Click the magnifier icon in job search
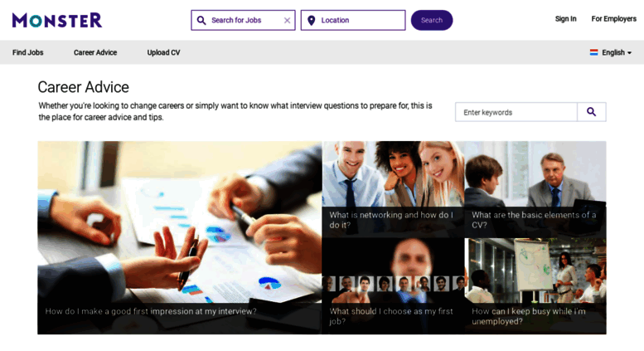The width and height of the screenshot is (644, 351). (x=201, y=20)
